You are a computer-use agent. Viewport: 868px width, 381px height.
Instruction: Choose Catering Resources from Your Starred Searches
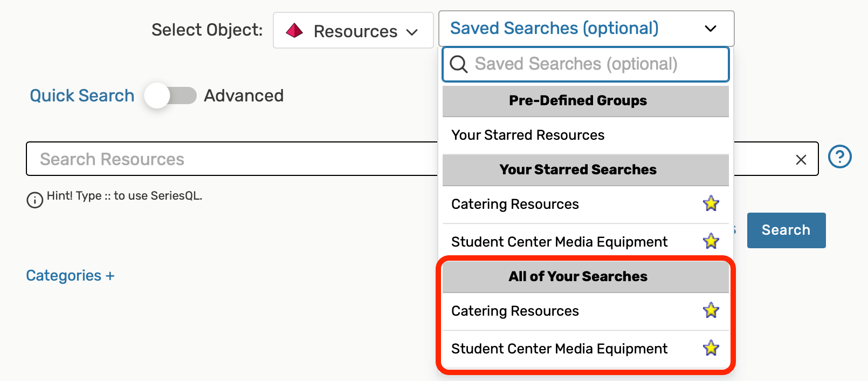[515, 204]
